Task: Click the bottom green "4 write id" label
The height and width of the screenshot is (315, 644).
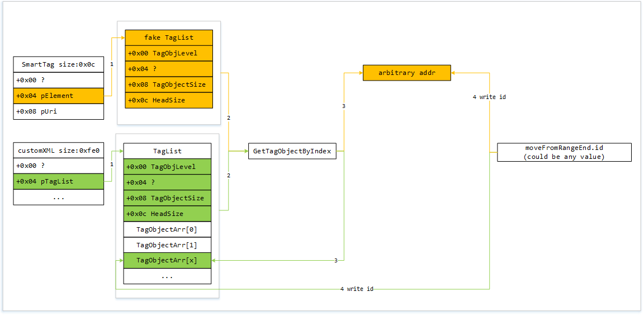Action: click(357, 289)
